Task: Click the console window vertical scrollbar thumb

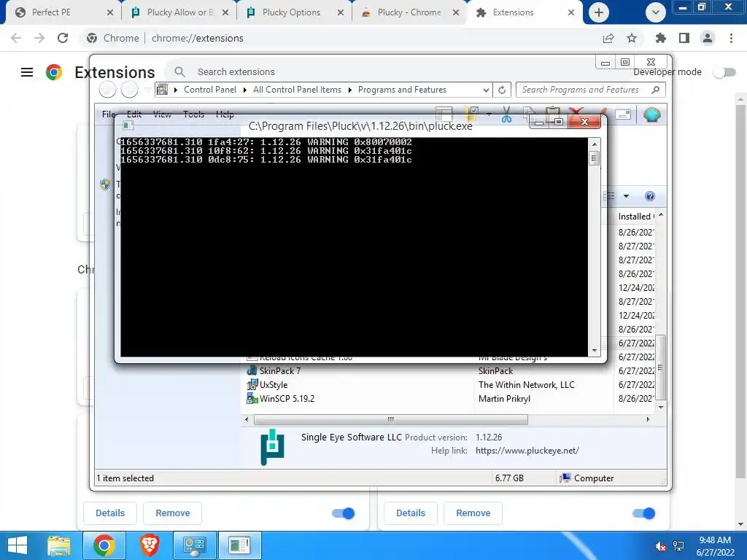Action: 594,157
